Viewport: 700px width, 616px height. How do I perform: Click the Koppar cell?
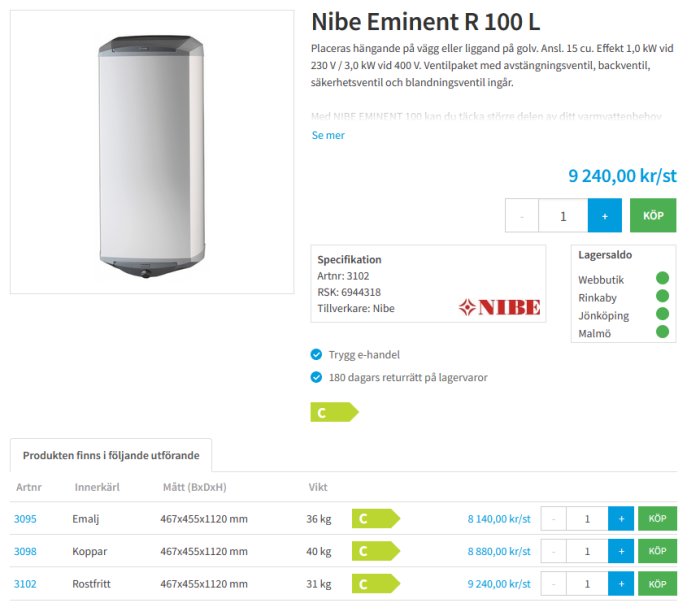point(90,551)
